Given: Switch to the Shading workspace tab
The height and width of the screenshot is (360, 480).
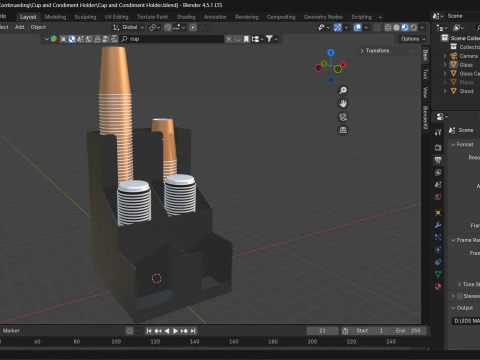Looking at the screenshot, I should tap(186, 17).
